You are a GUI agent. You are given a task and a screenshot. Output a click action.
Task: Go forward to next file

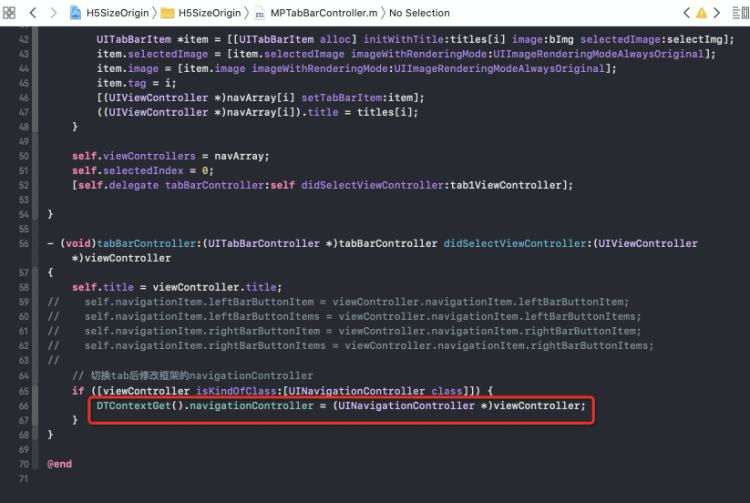click(53, 12)
